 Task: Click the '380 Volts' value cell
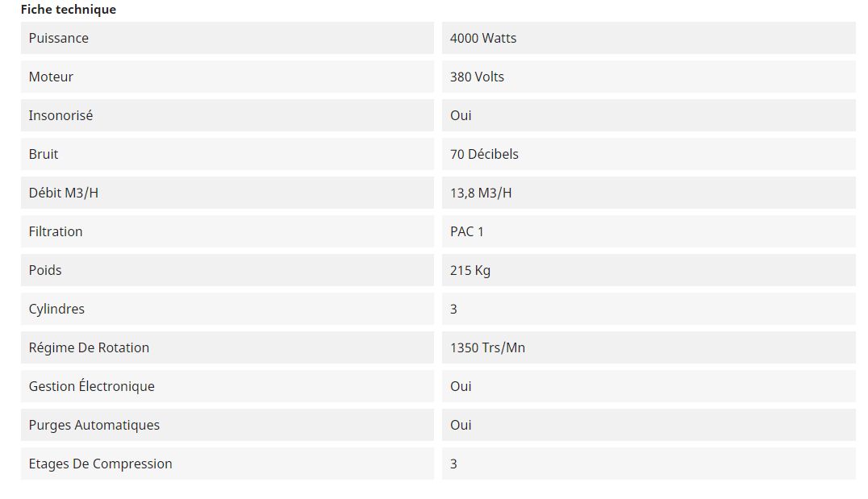point(477,77)
